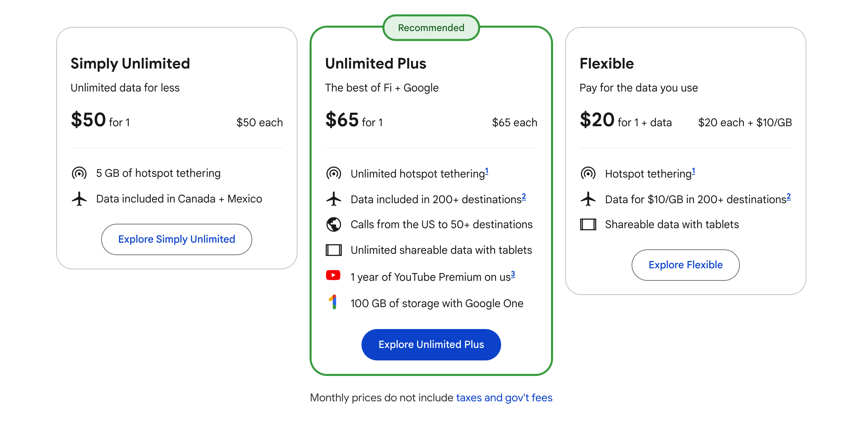Click the globe icon beside Calls from the US
868x434 pixels.
[334, 224]
